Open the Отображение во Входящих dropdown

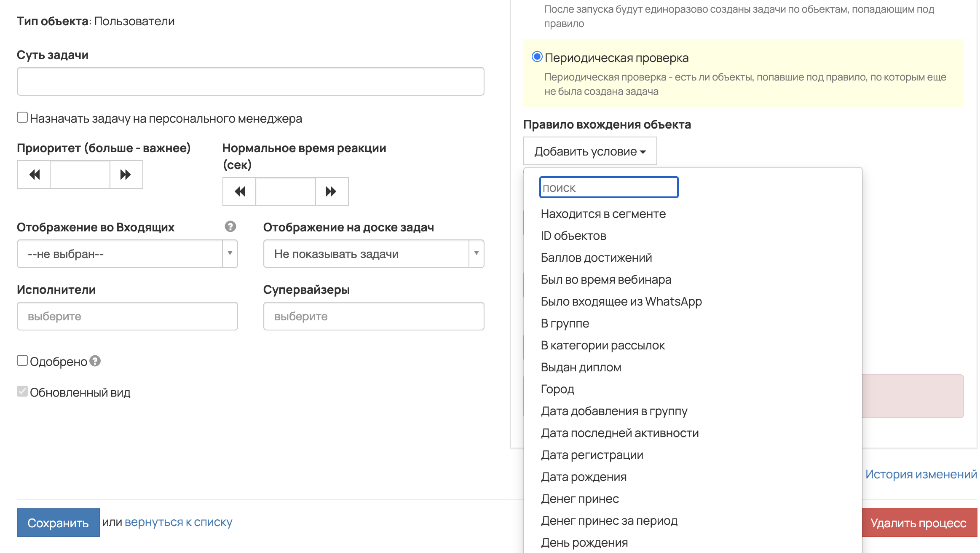[x=127, y=254]
